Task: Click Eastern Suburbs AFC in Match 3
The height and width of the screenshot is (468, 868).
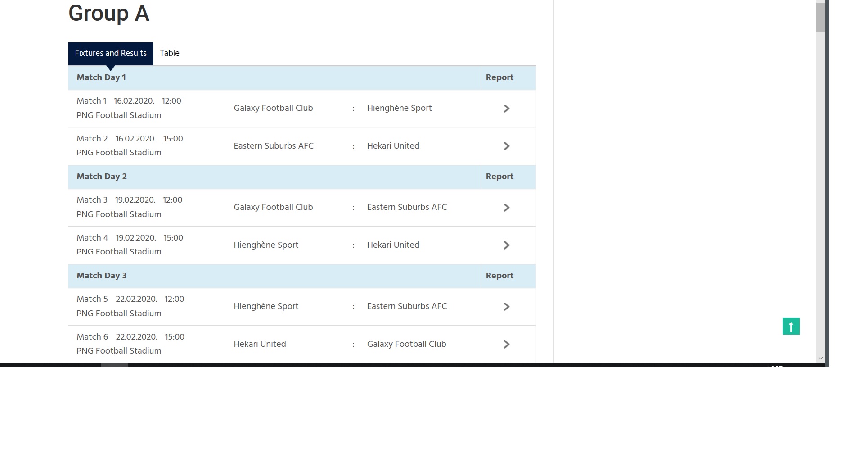Action: tap(407, 207)
